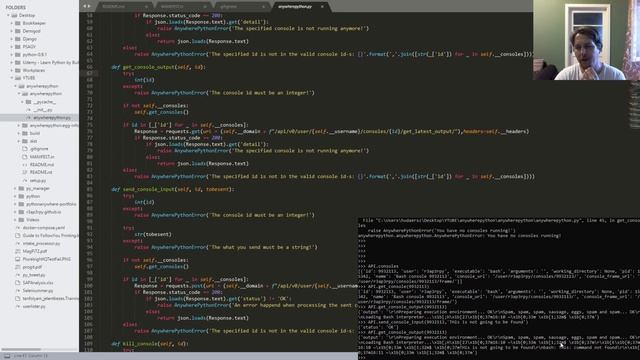The image size is (640, 360).
Task: Expand the pythonanywhere-portfolio folder
Action: tap(16, 204)
